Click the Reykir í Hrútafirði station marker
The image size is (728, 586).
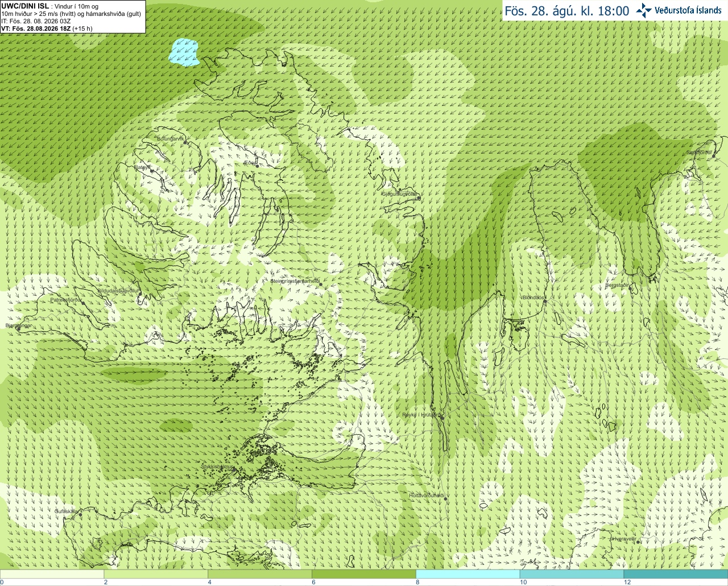click(x=441, y=418)
